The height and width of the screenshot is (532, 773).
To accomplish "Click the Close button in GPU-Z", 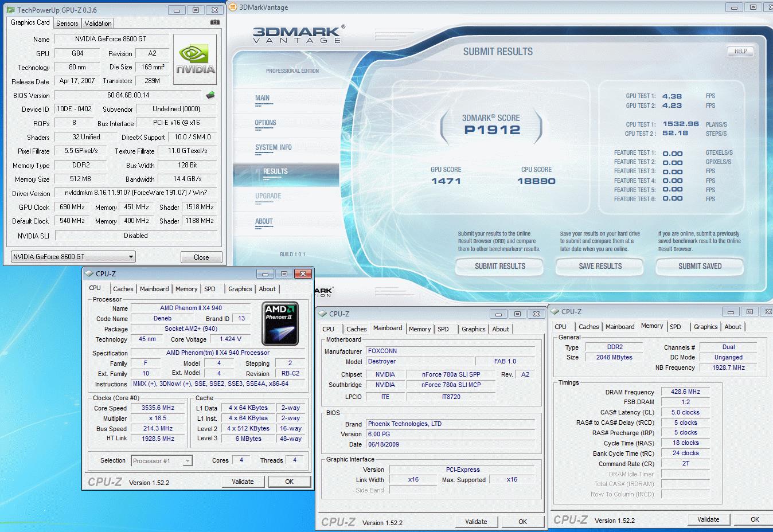I will [x=201, y=257].
